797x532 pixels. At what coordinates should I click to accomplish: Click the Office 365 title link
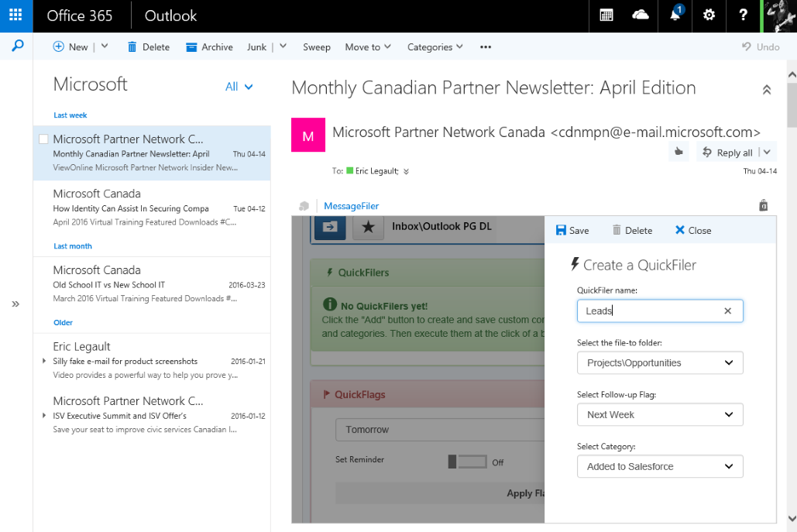pos(80,15)
